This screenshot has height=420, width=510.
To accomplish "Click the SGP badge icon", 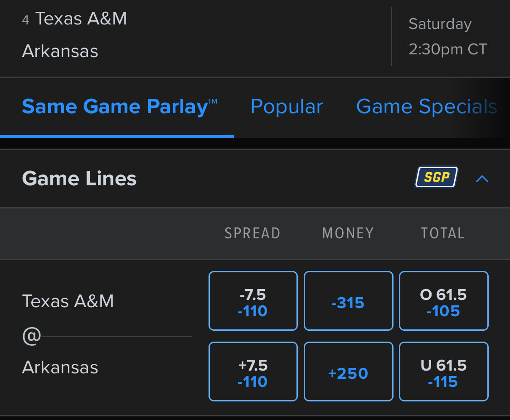I will click(x=437, y=178).
